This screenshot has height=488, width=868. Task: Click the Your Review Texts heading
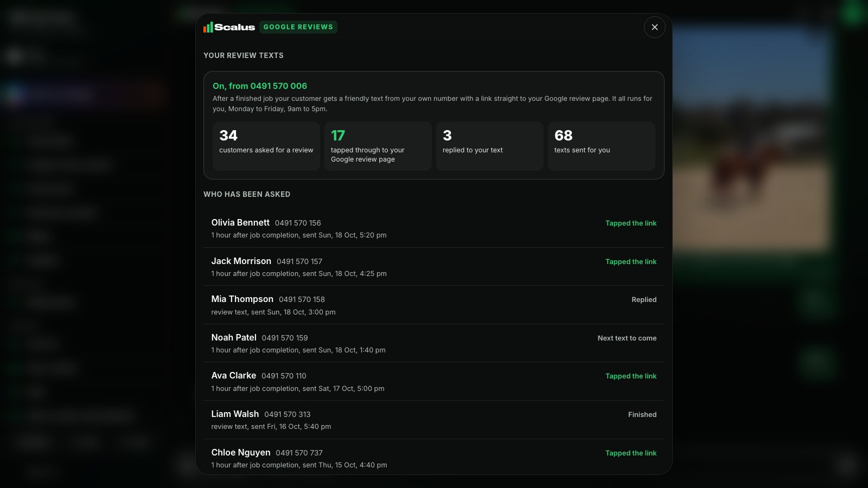[x=244, y=55]
